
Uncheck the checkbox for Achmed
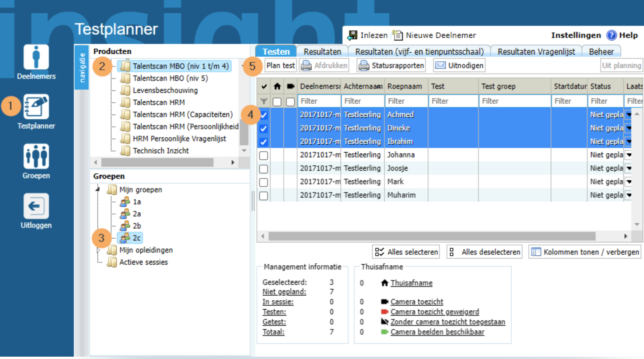point(264,115)
